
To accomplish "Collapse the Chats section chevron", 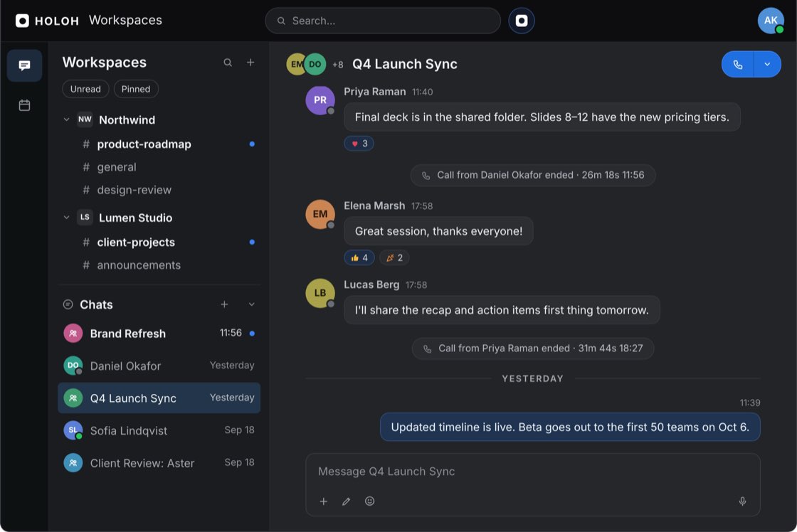I will (x=251, y=304).
